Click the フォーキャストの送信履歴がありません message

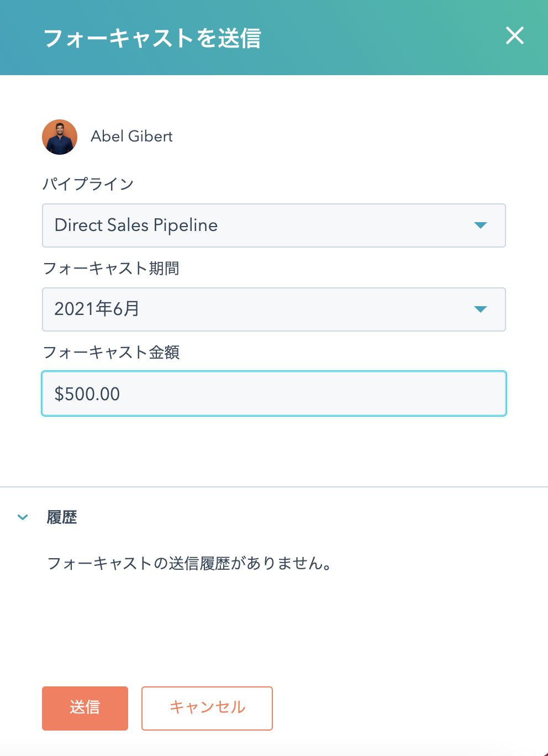pos(189,563)
